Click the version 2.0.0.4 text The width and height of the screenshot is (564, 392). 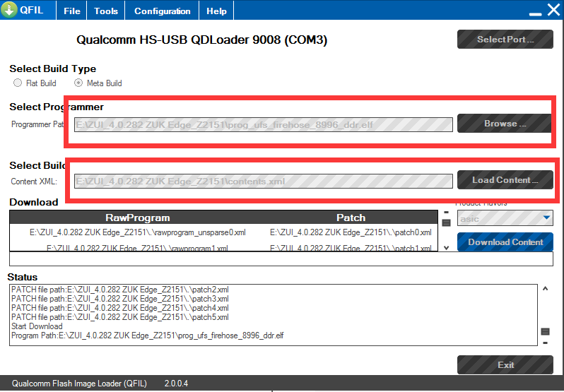(176, 384)
